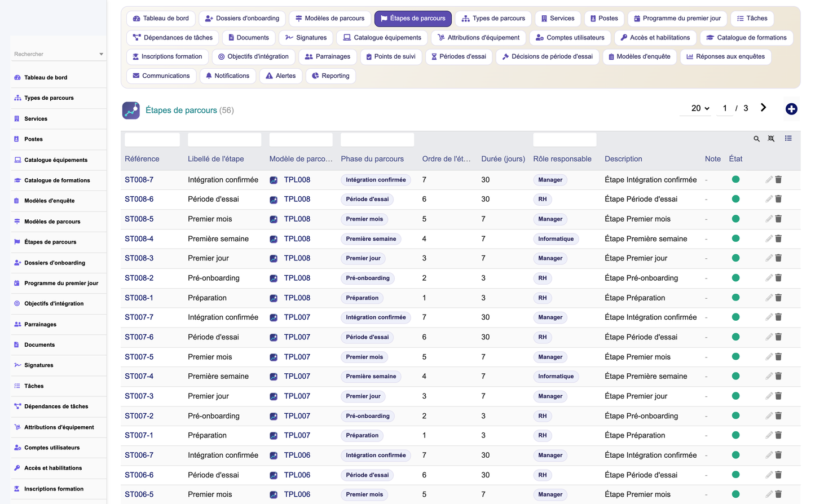Click the template icon beside TPL008 in ST008-6
815x504 pixels.
[274, 200]
